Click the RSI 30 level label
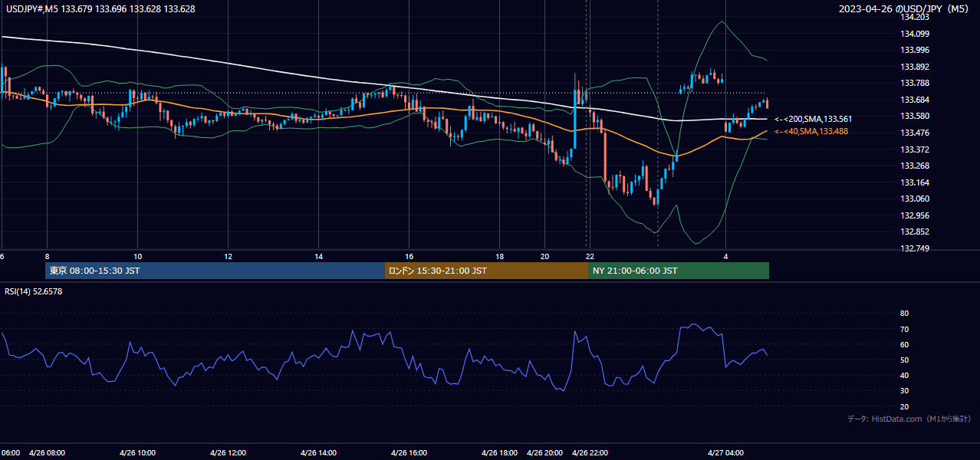 [904, 391]
